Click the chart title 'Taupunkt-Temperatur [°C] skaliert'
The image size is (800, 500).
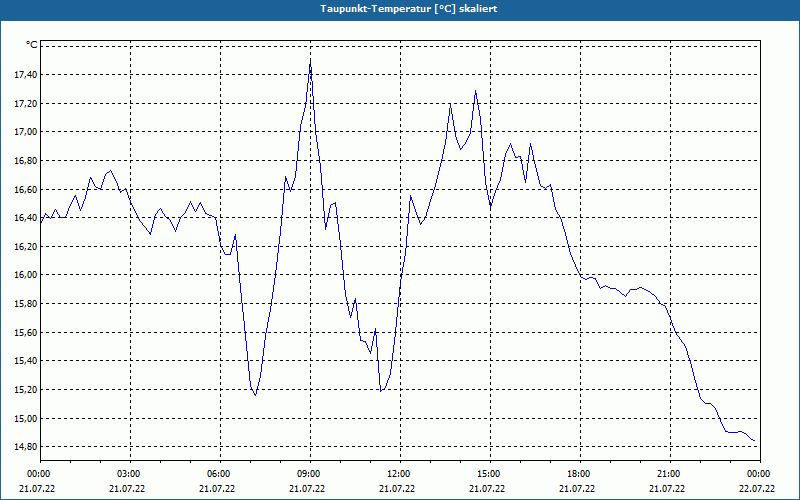pyautogui.click(x=409, y=9)
